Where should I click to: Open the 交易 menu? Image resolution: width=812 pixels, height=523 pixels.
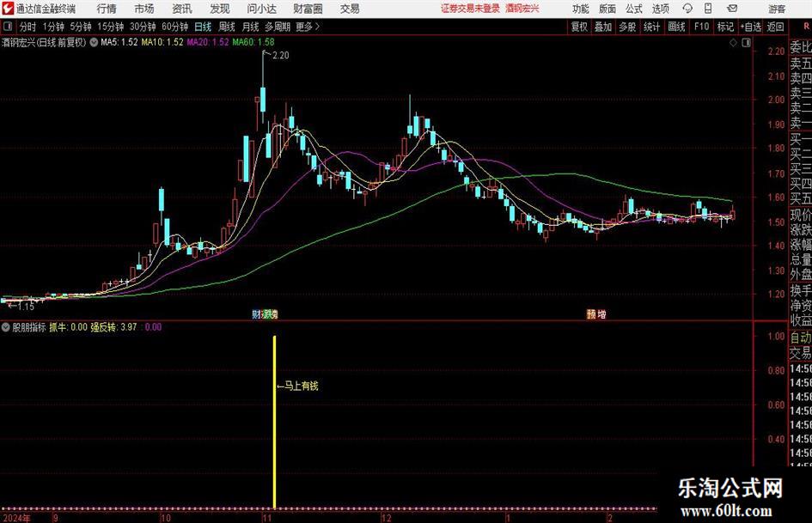click(x=350, y=9)
